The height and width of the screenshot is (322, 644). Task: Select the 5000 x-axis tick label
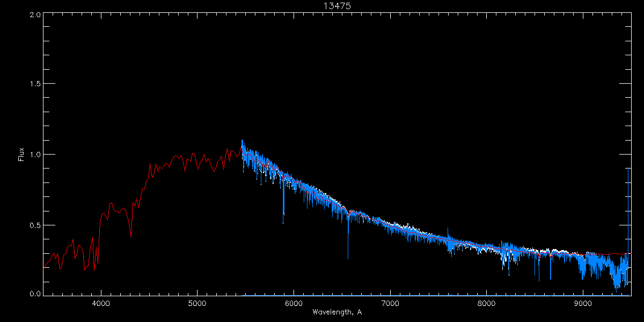[x=197, y=303]
